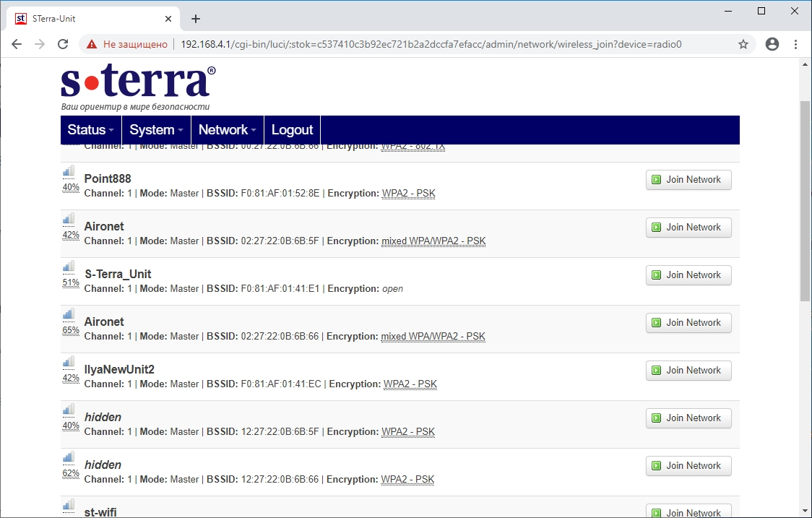The height and width of the screenshot is (518, 812).
Task: Bookmark this page with the star icon
Action: (743, 44)
